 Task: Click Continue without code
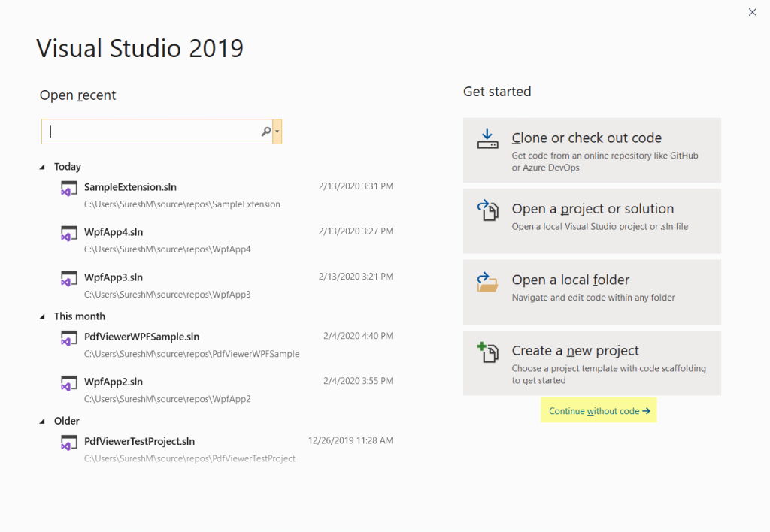(599, 410)
